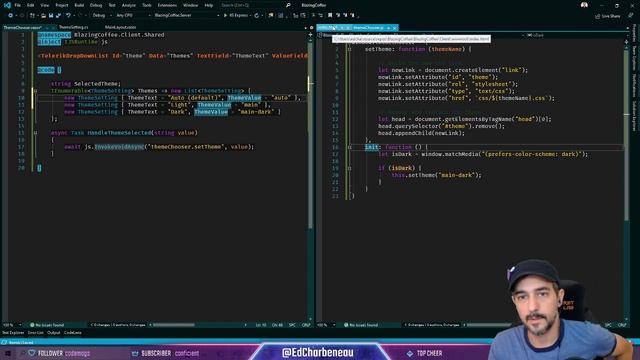Open the Project menu
Viewport: 640px width, 360px height.
(62, 5)
